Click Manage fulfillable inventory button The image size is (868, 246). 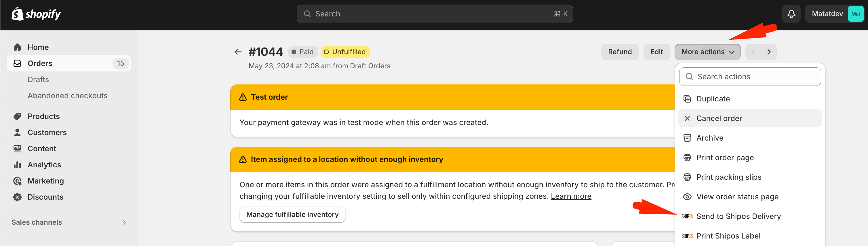point(292,214)
